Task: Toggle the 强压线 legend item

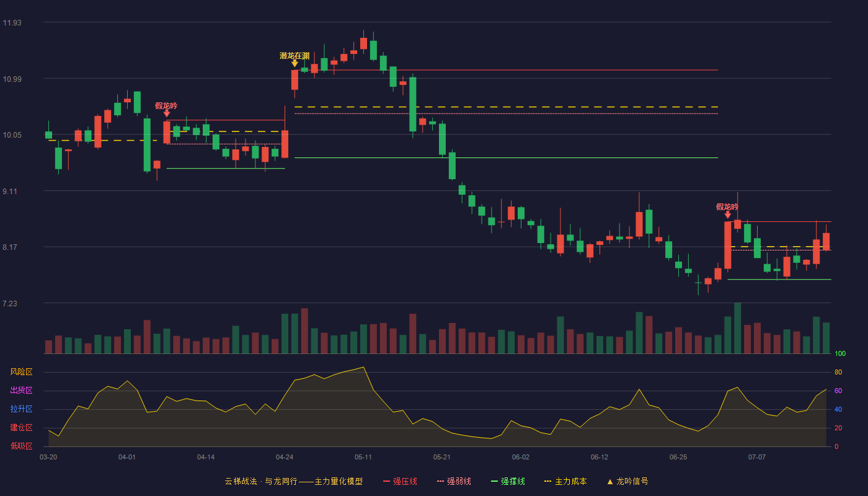Action: (400, 481)
